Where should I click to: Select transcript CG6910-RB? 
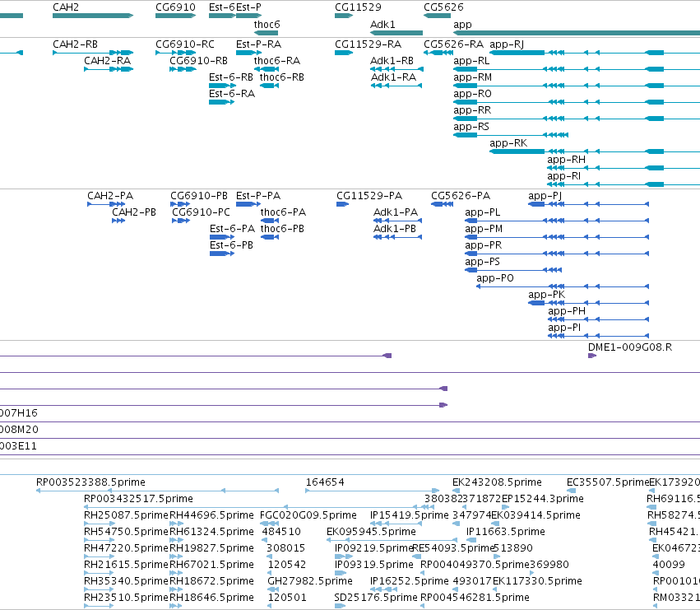(183, 69)
